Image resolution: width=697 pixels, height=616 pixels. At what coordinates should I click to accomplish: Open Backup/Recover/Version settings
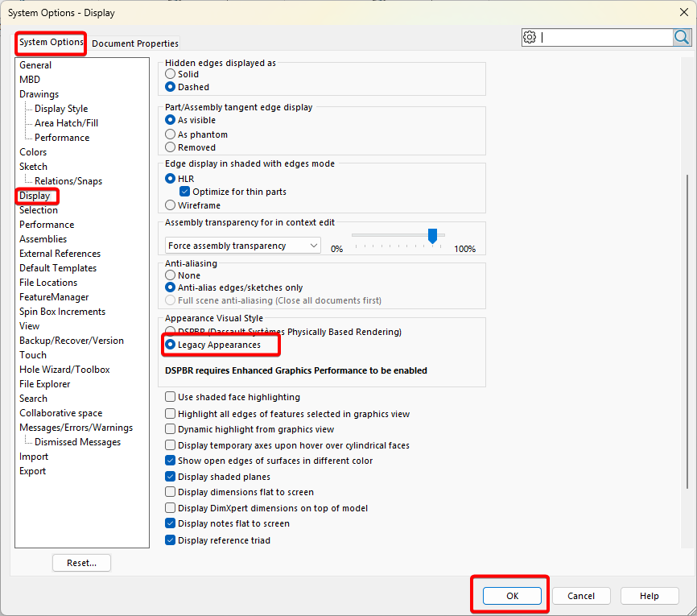72,341
